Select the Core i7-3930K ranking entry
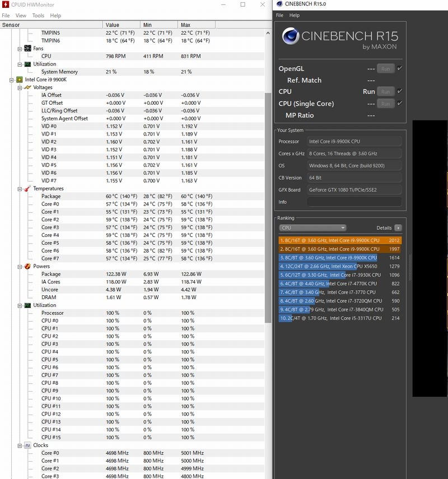This screenshot has width=448, height=479. pyautogui.click(x=340, y=275)
